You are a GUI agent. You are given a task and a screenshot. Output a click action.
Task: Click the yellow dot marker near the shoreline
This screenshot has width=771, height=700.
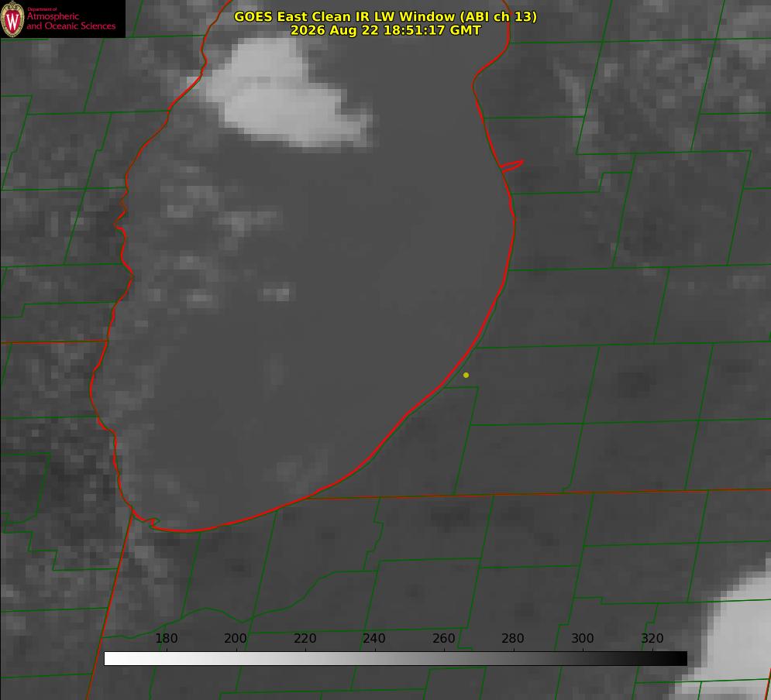coord(466,375)
